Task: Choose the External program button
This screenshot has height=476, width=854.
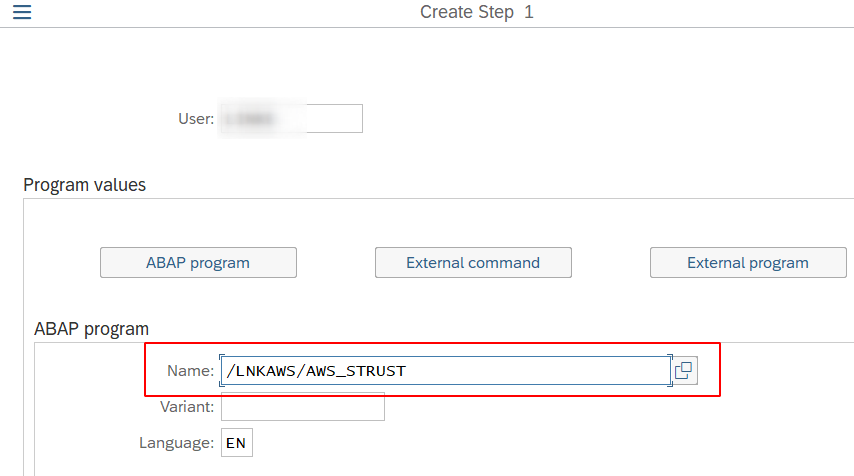Action: pos(747,263)
